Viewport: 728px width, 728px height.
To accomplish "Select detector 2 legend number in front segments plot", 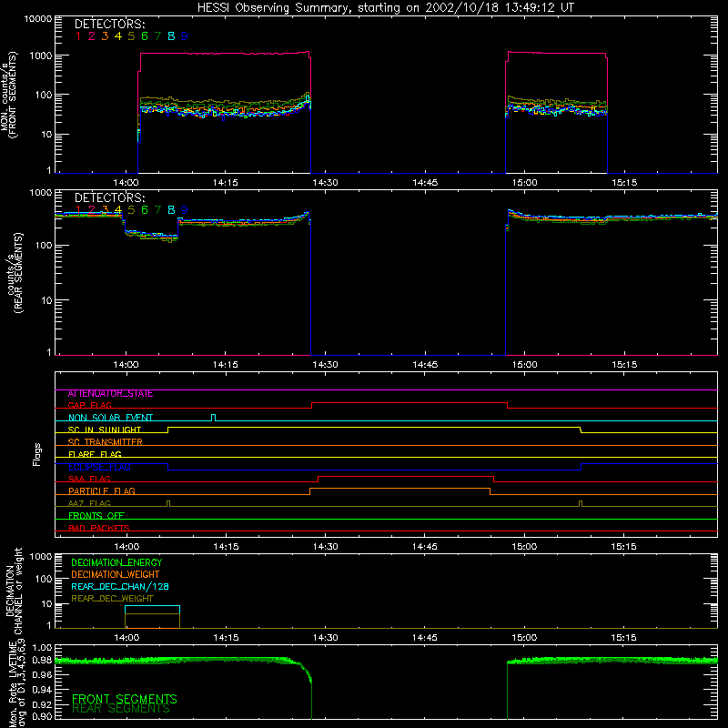I will pyautogui.click(x=92, y=36).
